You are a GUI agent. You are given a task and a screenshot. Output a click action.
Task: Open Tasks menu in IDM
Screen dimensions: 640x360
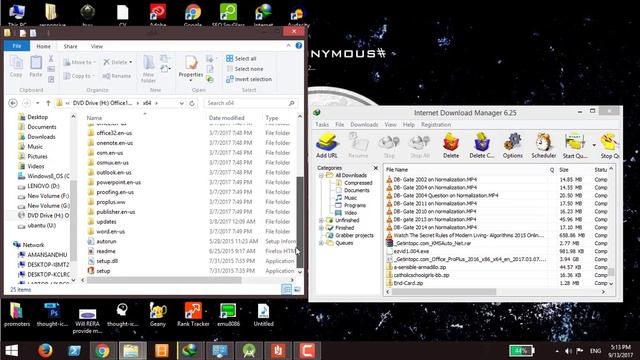[322, 124]
